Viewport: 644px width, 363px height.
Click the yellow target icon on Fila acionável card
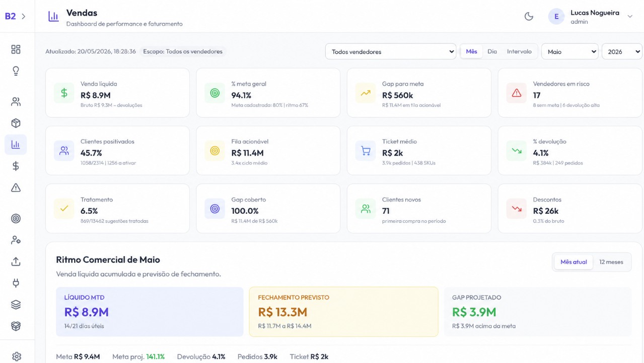pyautogui.click(x=215, y=151)
